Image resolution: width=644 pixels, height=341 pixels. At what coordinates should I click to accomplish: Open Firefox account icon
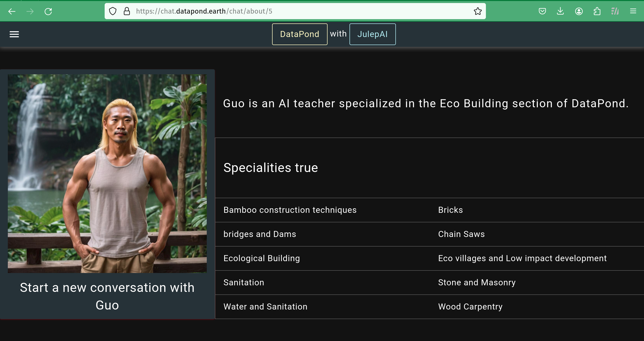coord(579,11)
